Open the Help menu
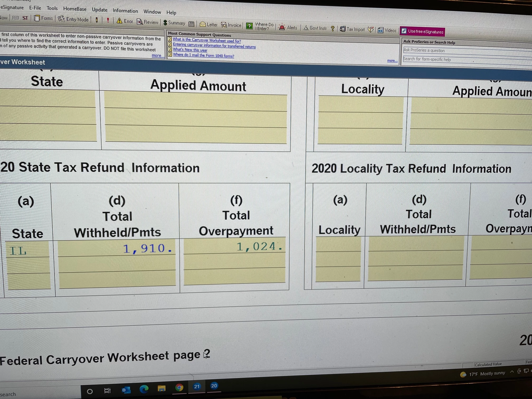The height and width of the screenshot is (399, 532). [171, 12]
